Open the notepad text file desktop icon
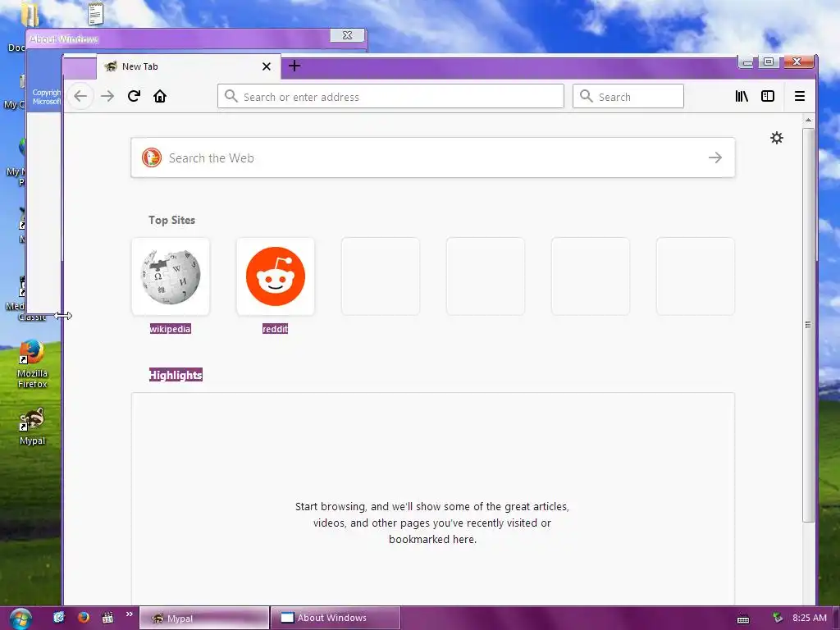The image size is (840, 630). point(95,13)
